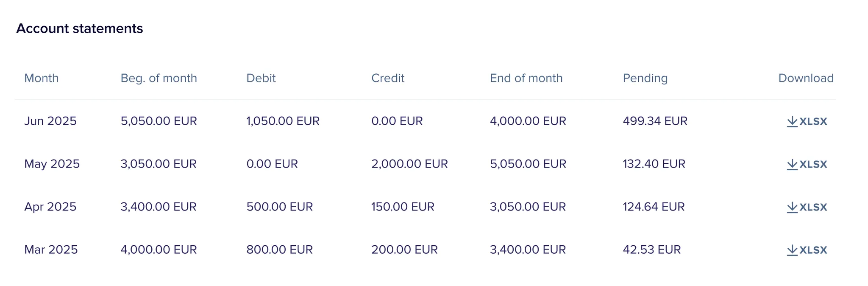Download the Jun 2025 XLSX statement
Image resolution: width=868 pixels, height=286 pixels.
[x=807, y=121]
